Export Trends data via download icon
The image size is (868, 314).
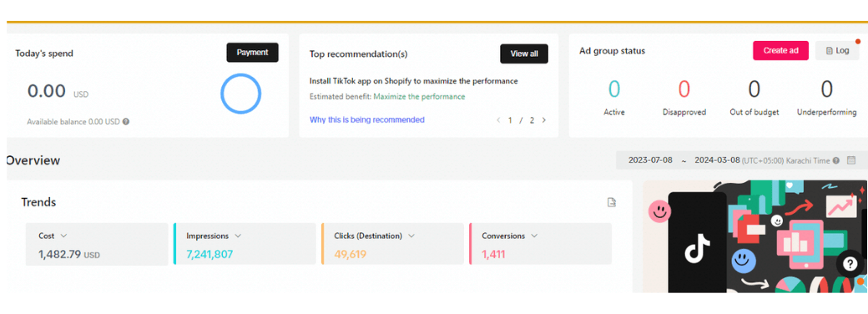tap(612, 202)
